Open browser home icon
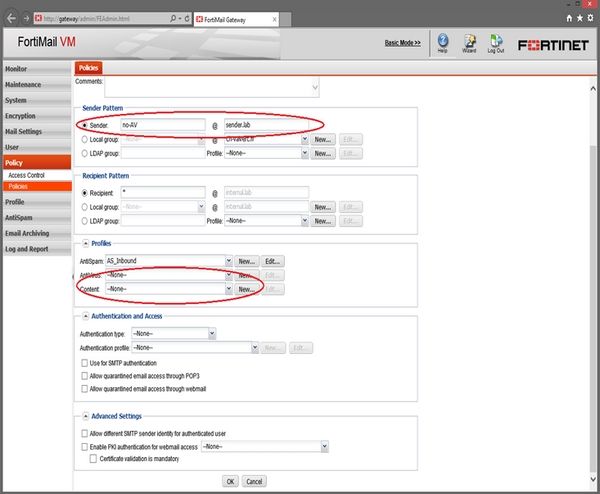Image resolution: width=600 pixels, height=494 pixels. pos(569,18)
